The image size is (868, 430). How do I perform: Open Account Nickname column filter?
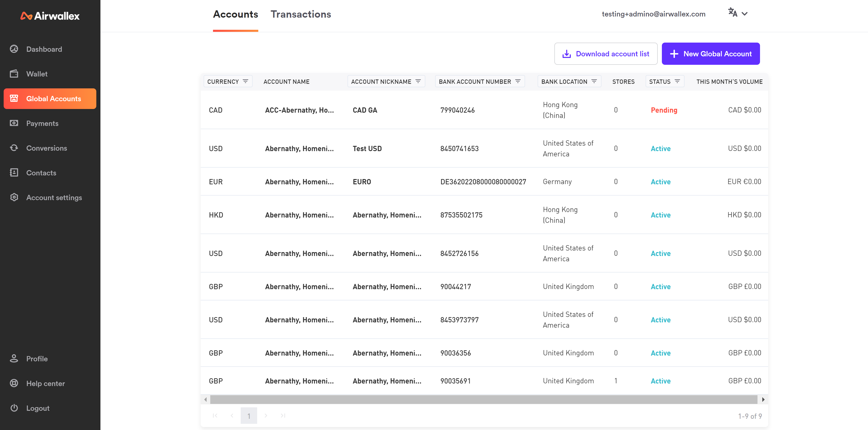point(418,81)
